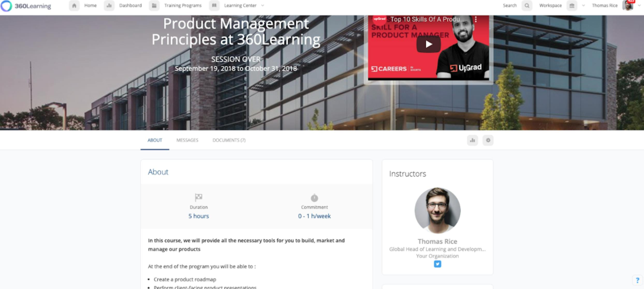
Task: Open Thomas Rice's Twitter profile link
Action: click(437, 264)
